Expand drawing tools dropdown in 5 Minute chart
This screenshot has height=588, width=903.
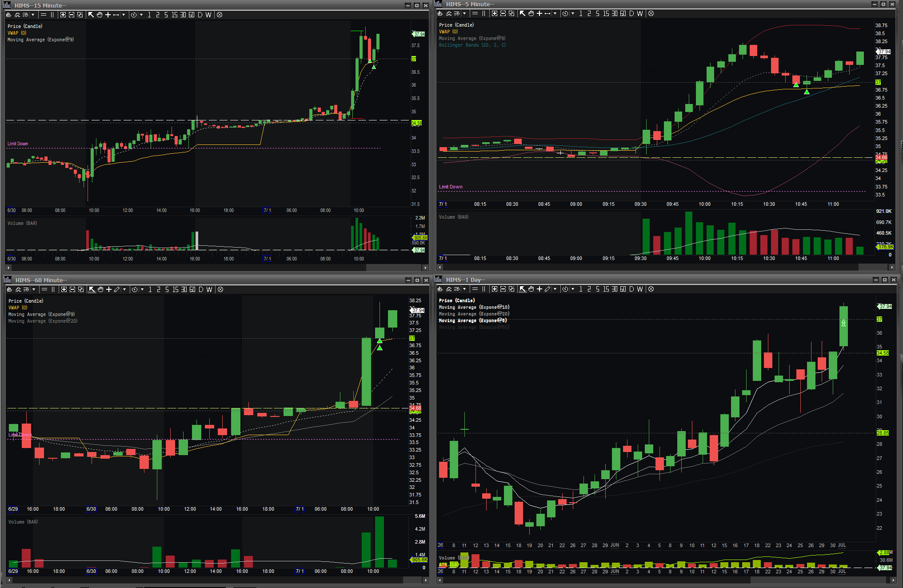click(555, 13)
